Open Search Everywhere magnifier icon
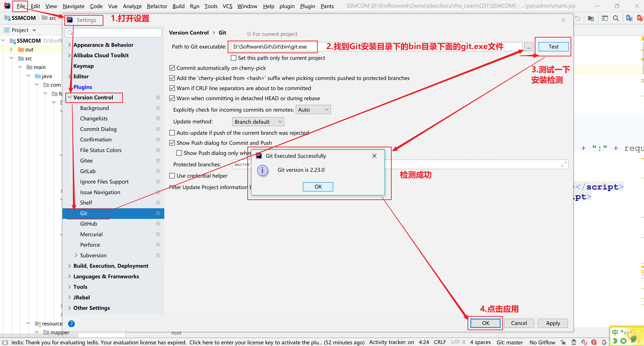Image resolution: width=644 pixels, height=346 pixels. click(x=616, y=18)
